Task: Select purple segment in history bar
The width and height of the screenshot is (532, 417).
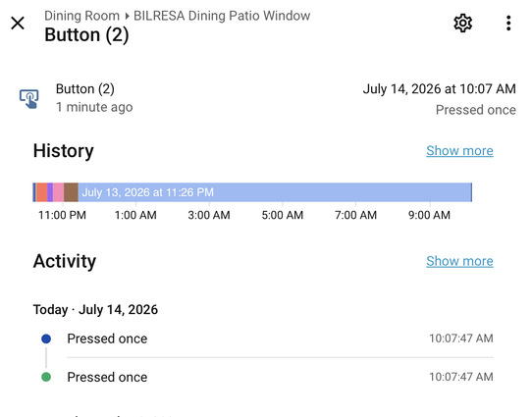Action: 50,192
